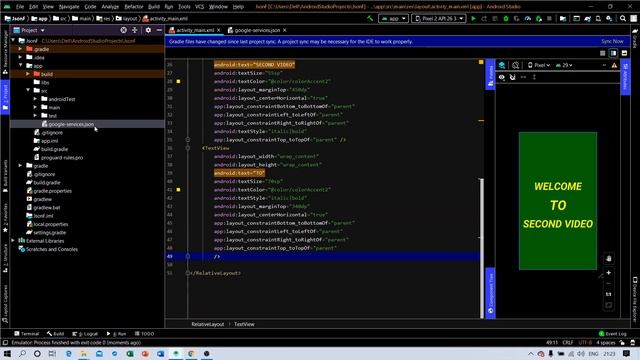Click magnet autoconnect icon in preview
The width and height of the screenshot is (640, 360).
coord(513,77)
